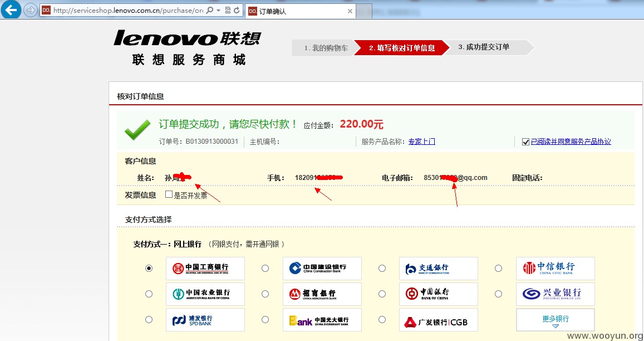
Task: Focus the URL address field
Action: (128, 10)
